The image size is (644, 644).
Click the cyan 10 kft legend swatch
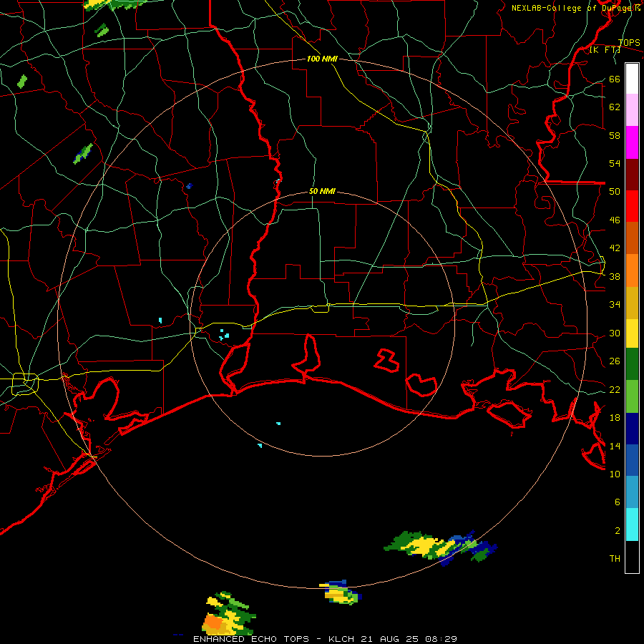pos(632,525)
